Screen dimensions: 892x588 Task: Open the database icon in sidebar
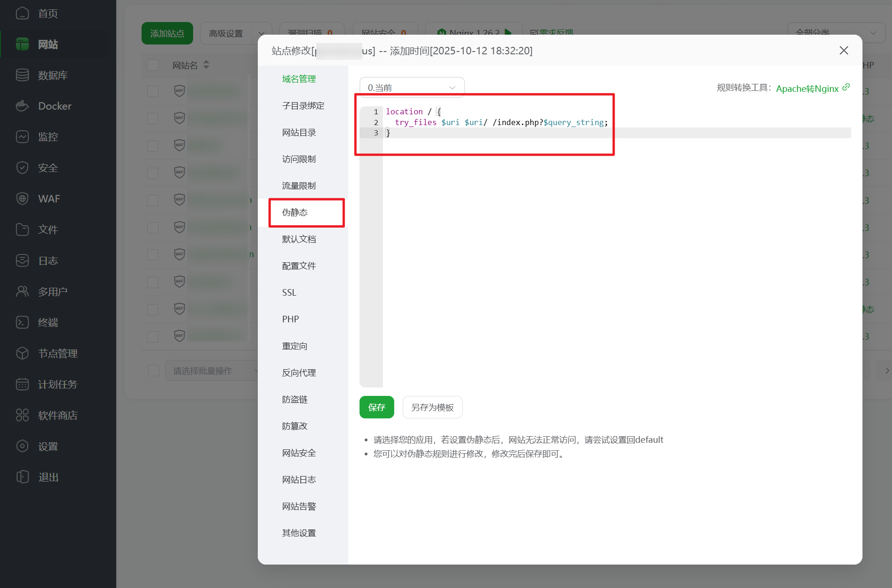(x=22, y=75)
